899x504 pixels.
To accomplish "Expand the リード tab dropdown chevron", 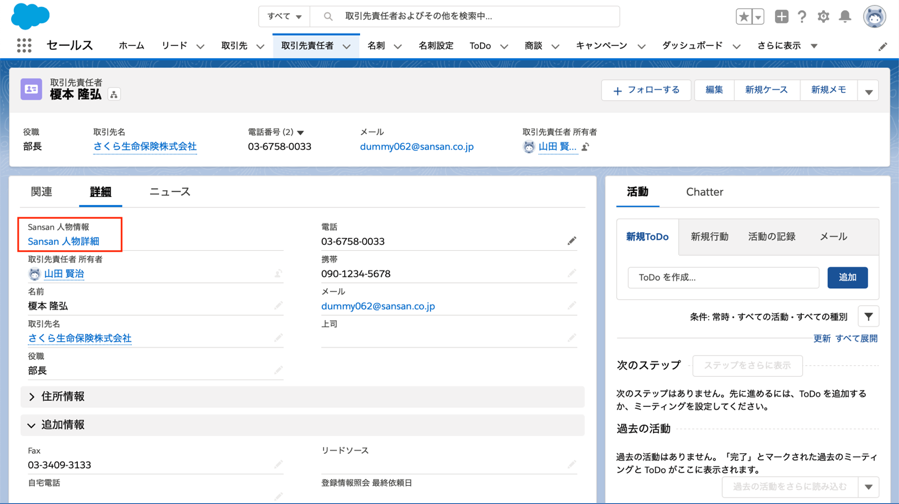I will 200,46.
